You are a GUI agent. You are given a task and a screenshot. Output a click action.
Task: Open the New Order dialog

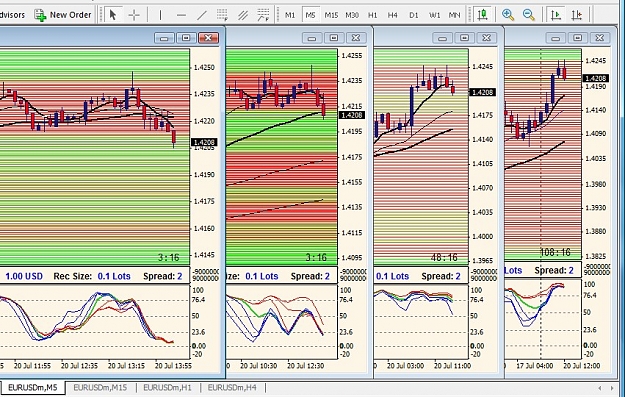(x=63, y=15)
